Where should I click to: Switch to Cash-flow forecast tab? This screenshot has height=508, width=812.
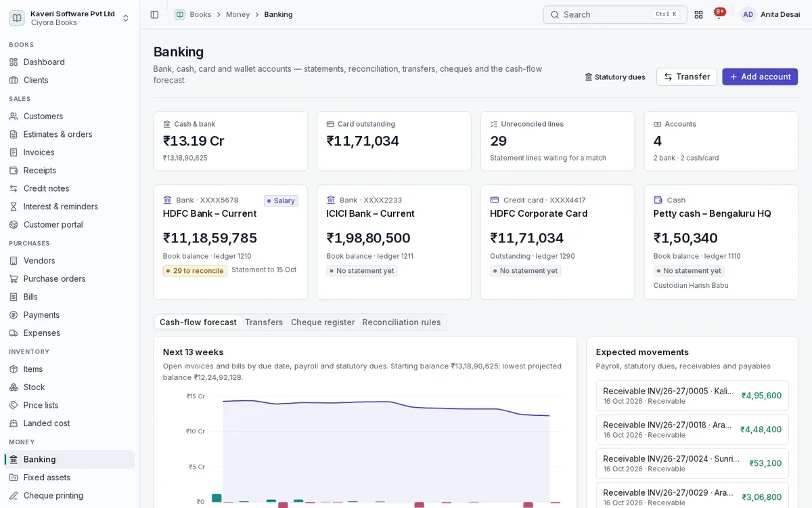coord(198,322)
